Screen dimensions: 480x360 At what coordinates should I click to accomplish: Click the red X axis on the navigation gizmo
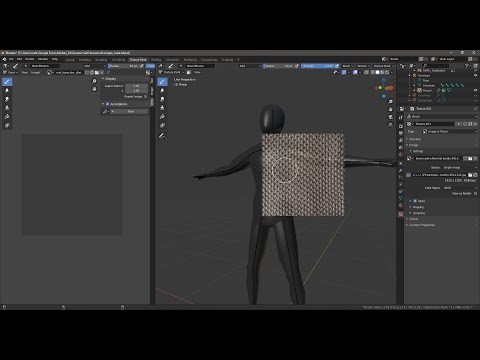click(x=391, y=88)
